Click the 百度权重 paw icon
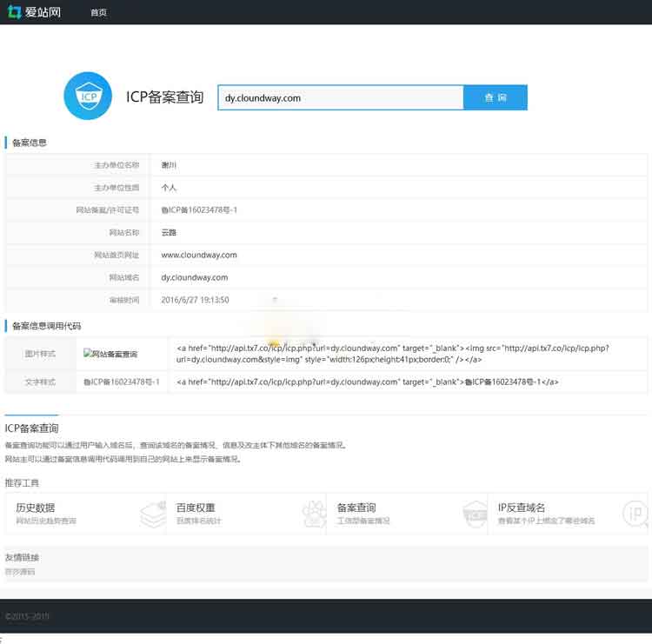Viewport: 652px width, 644px height. click(314, 515)
